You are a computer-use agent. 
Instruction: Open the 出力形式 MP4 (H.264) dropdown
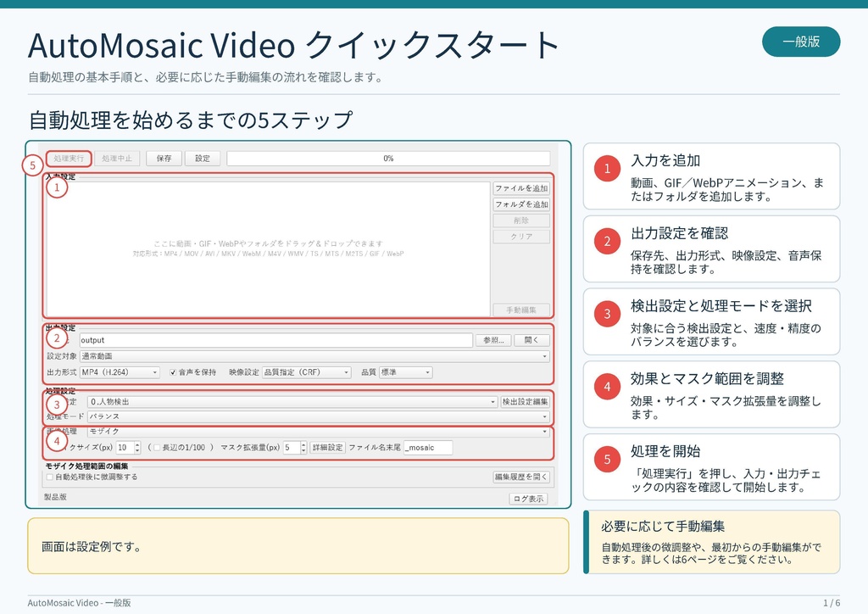coord(120,372)
